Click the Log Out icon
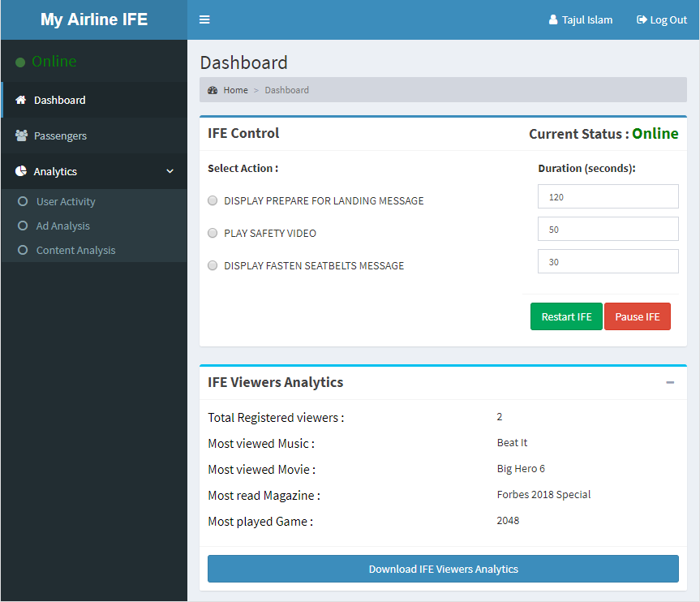700x602 pixels. click(x=642, y=20)
